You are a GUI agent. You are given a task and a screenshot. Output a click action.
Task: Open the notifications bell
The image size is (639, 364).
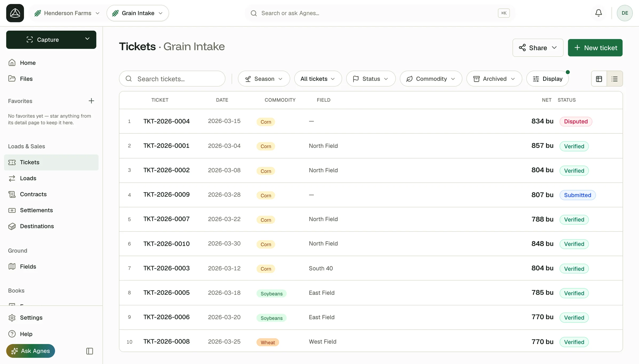click(599, 13)
